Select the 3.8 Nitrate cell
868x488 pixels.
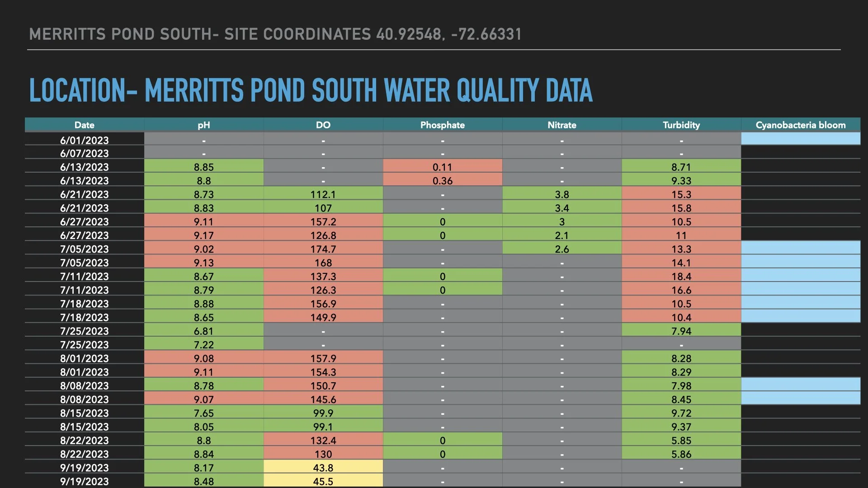click(x=561, y=194)
